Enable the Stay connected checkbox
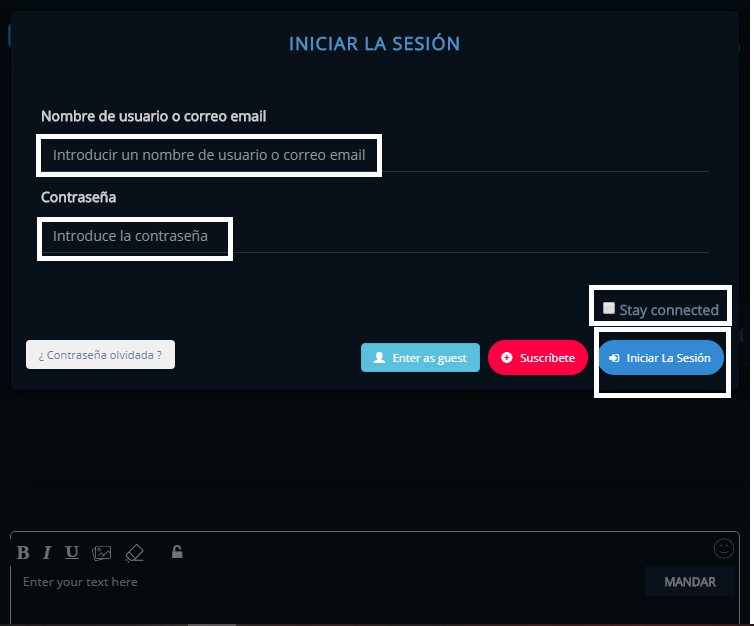The image size is (754, 626). pyautogui.click(x=609, y=308)
